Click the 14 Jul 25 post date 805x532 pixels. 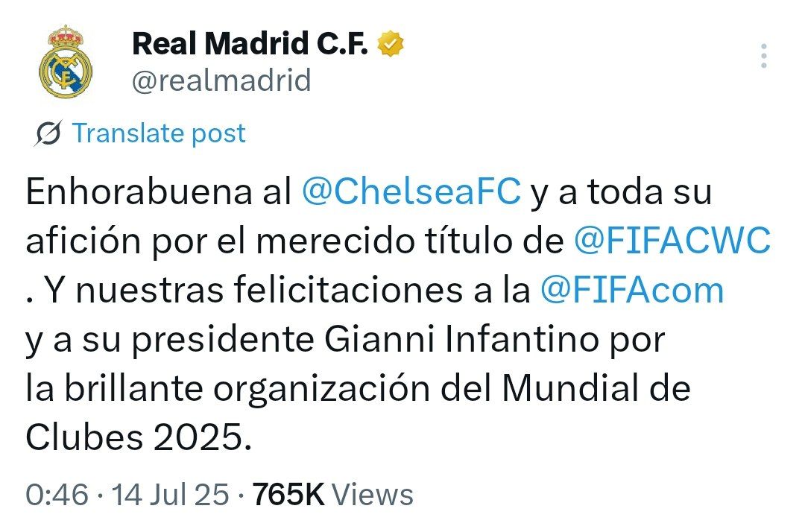click(168, 495)
